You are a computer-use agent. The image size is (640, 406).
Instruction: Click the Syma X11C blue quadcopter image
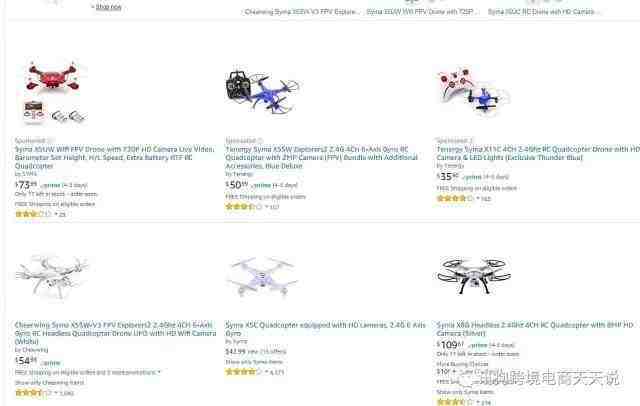(473, 91)
